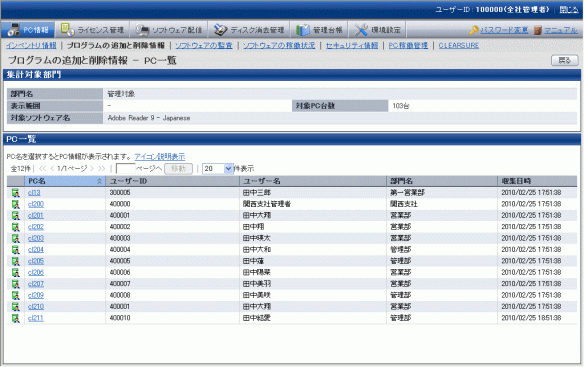This screenshot has height=367, width=584.
Task: Open the ソフトウェア配信 tab
Action: [168, 29]
